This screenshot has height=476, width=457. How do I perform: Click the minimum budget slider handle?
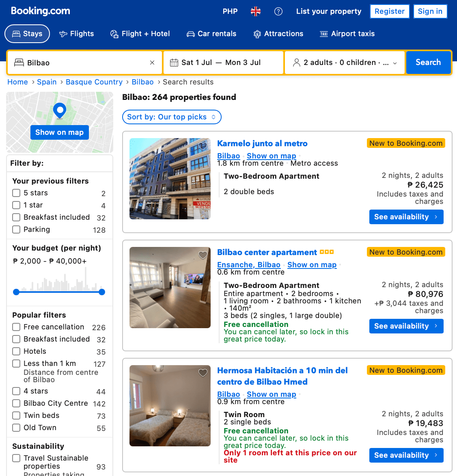click(x=16, y=292)
